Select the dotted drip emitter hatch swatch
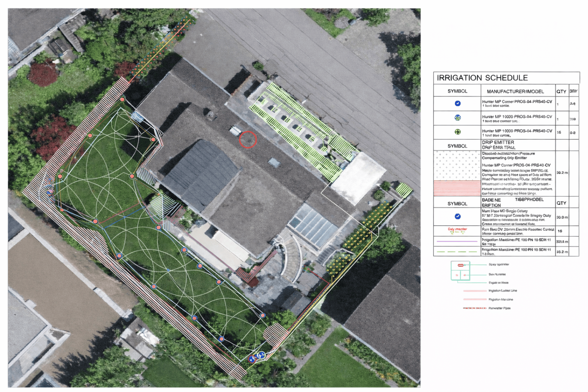Image resolution: width=588 pixels, height=392 pixels. coord(457,166)
